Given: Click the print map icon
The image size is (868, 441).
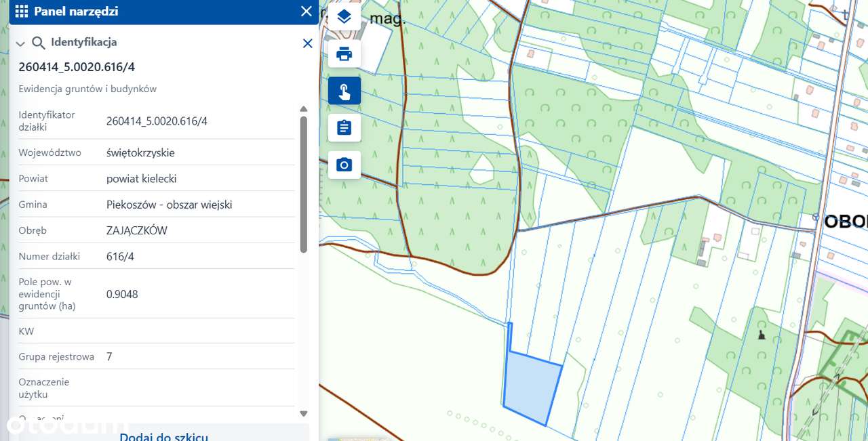Looking at the screenshot, I should click(344, 54).
